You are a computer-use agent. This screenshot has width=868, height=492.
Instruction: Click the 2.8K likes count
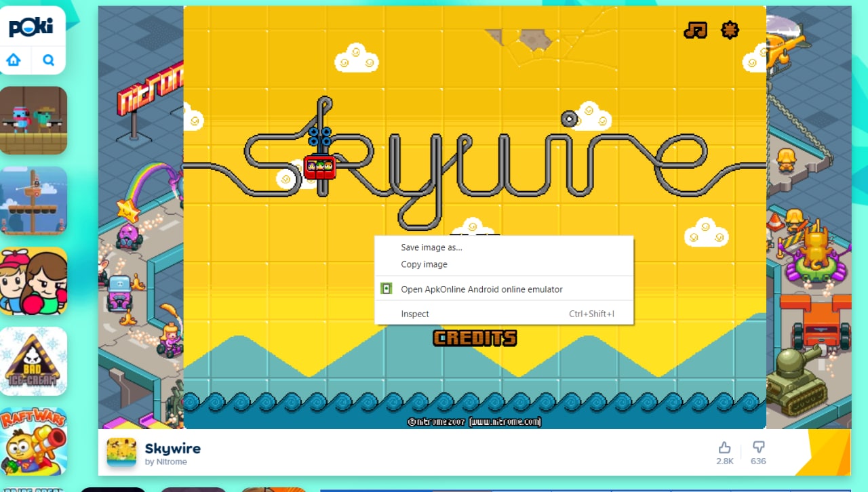(x=725, y=461)
